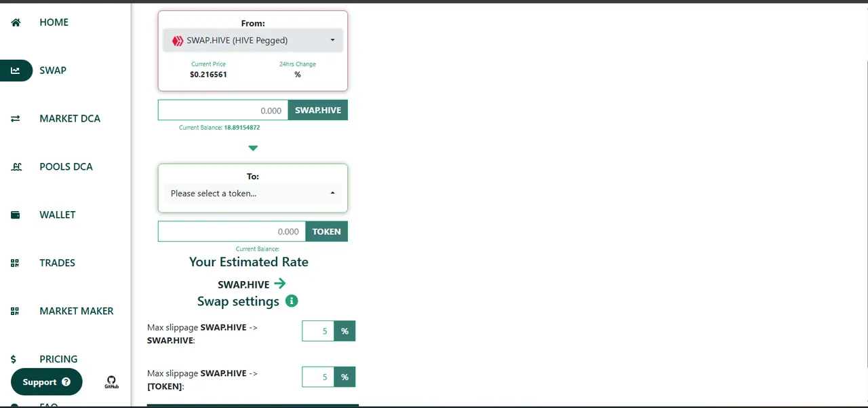Click the $0.216561 current price value

(209, 75)
